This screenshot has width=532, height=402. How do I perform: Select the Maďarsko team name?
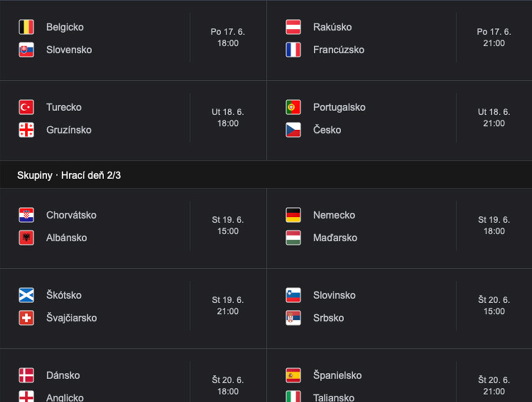[x=335, y=238]
